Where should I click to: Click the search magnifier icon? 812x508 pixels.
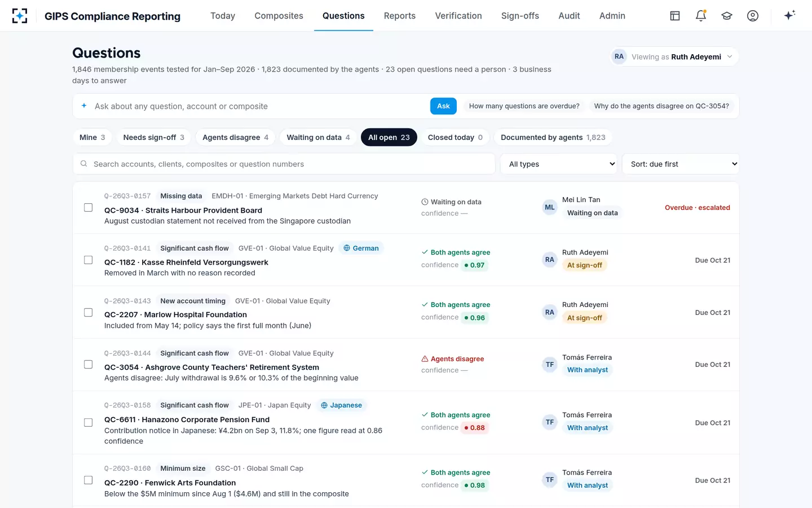point(83,164)
